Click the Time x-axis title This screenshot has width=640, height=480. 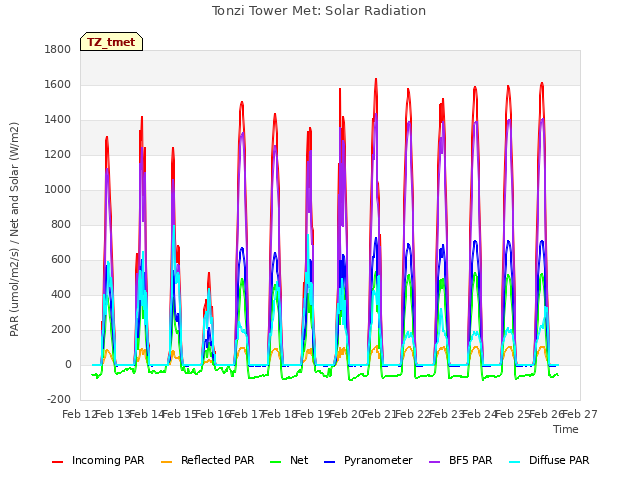566,429
